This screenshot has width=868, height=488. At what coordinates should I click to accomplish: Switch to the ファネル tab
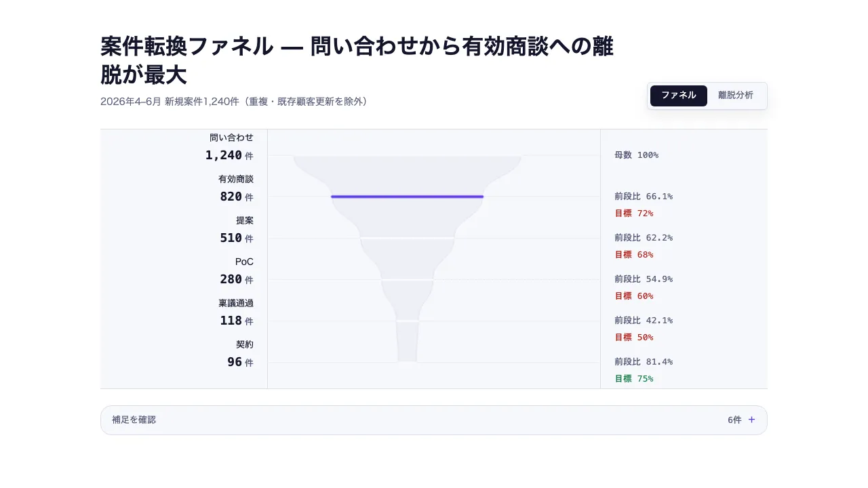(678, 96)
